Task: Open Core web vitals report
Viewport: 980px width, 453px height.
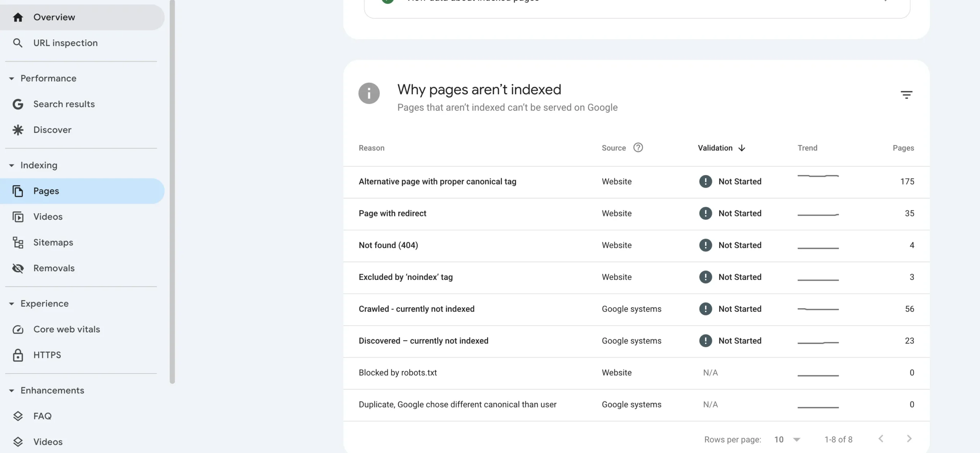Action: tap(82, 329)
